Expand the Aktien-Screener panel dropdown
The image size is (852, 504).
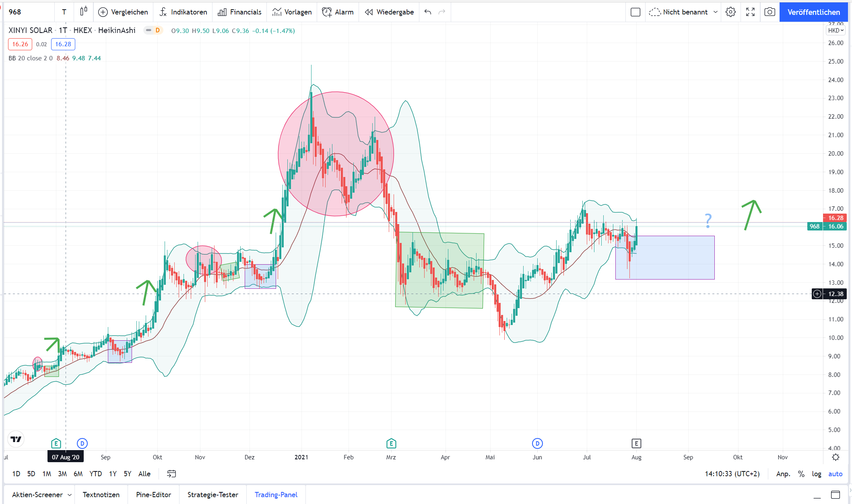point(69,494)
